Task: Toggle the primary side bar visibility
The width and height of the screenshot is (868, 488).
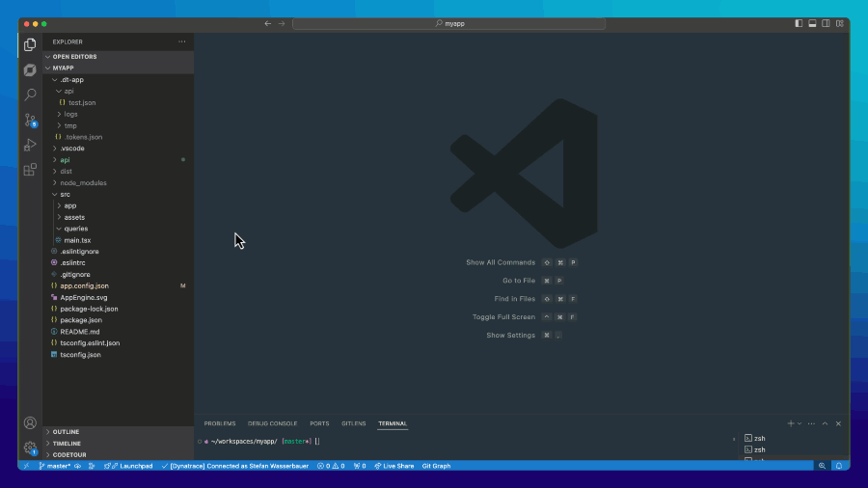Action: click(799, 23)
